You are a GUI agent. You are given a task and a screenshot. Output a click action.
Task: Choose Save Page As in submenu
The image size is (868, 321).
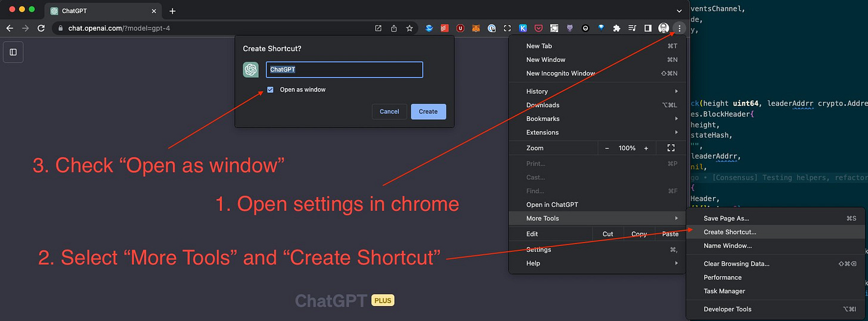pos(776,219)
